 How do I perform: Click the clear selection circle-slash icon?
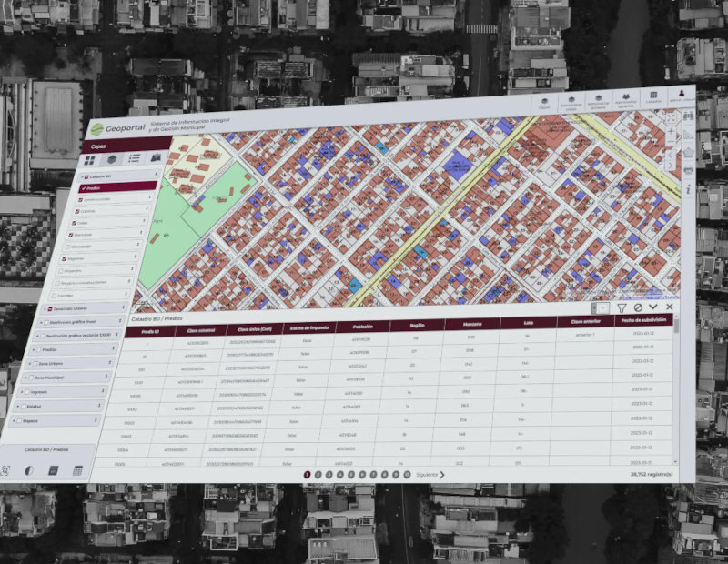[638, 307]
